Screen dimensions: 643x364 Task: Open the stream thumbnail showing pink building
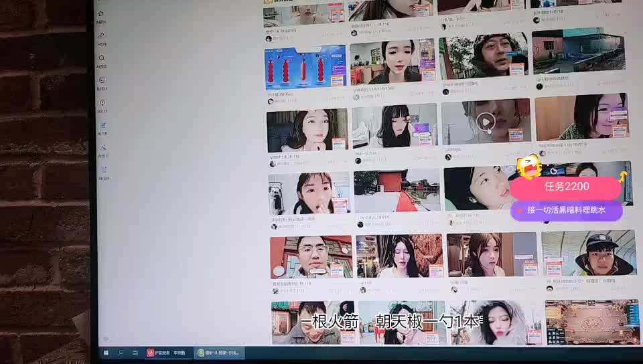tap(578, 51)
